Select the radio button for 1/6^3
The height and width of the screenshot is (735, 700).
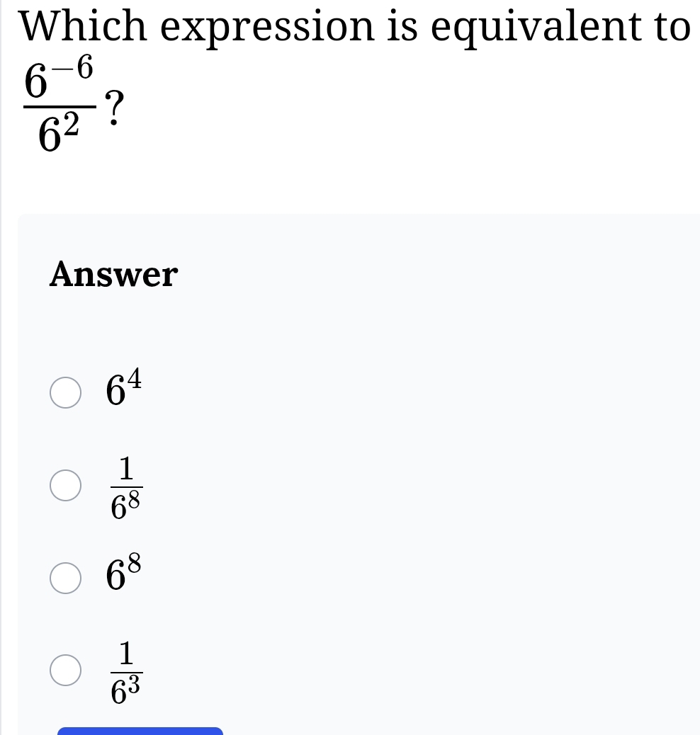pyautogui.click(x=65, y=670)
